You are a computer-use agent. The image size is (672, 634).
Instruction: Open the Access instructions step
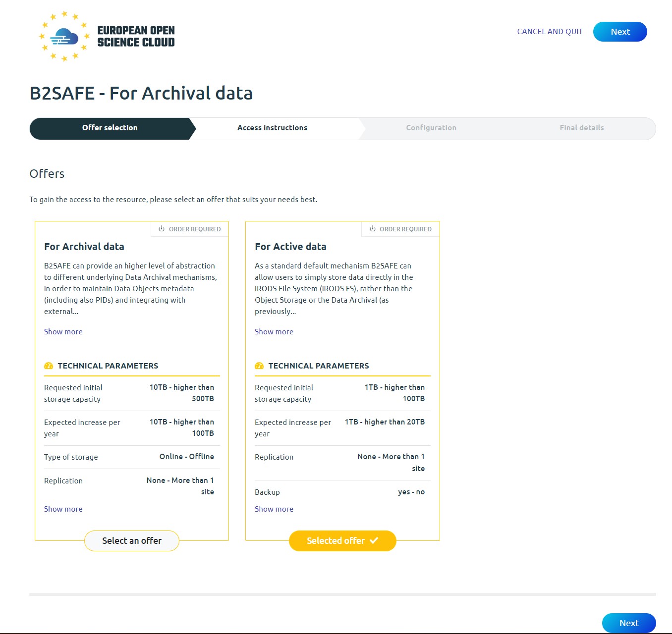click(272, 128)
